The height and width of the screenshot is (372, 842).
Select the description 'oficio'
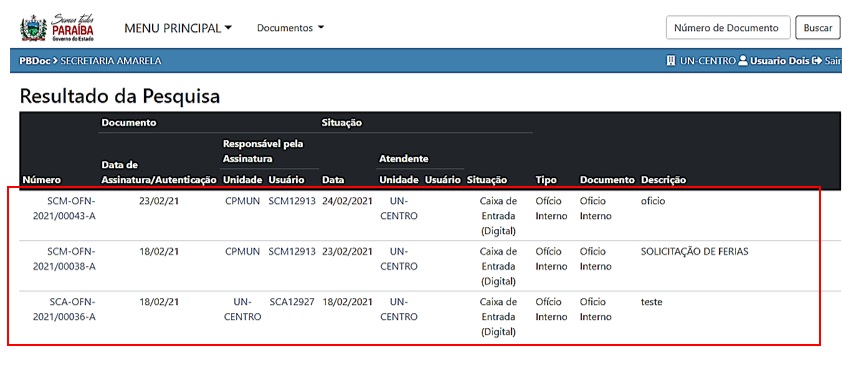652,201
